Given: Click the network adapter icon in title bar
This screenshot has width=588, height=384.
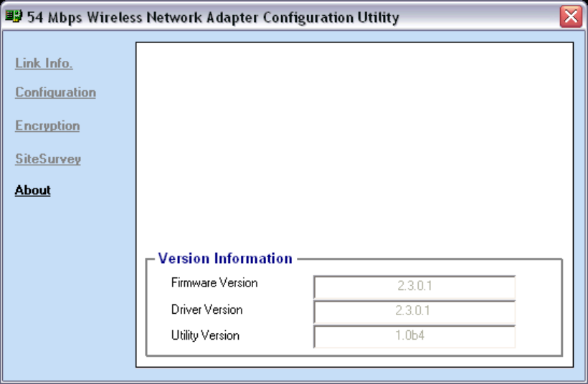Looking at the screenshot, I should pyautogui.click(x=14, y=16).
